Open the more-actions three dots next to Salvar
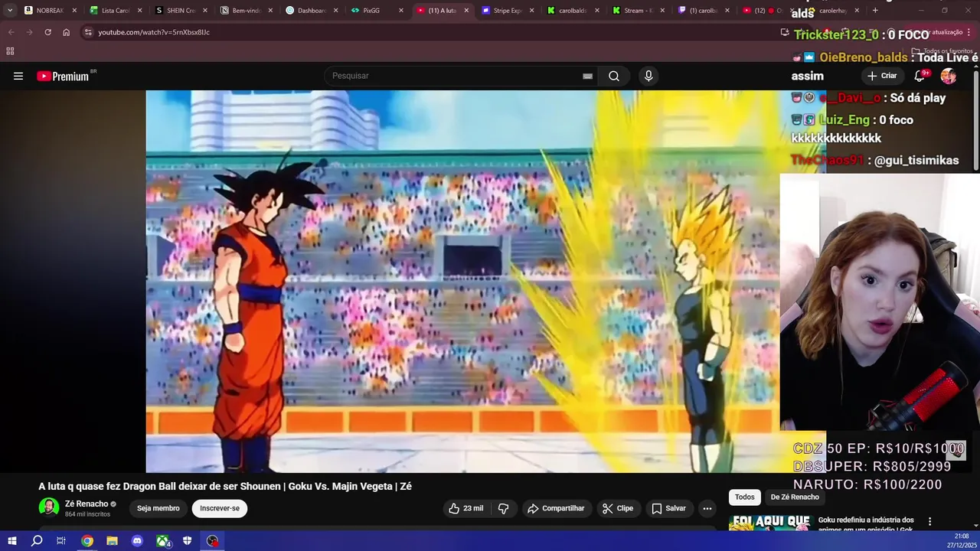Image resolution: width=980 pixels, height=551 pixels. tap(707, 508)
